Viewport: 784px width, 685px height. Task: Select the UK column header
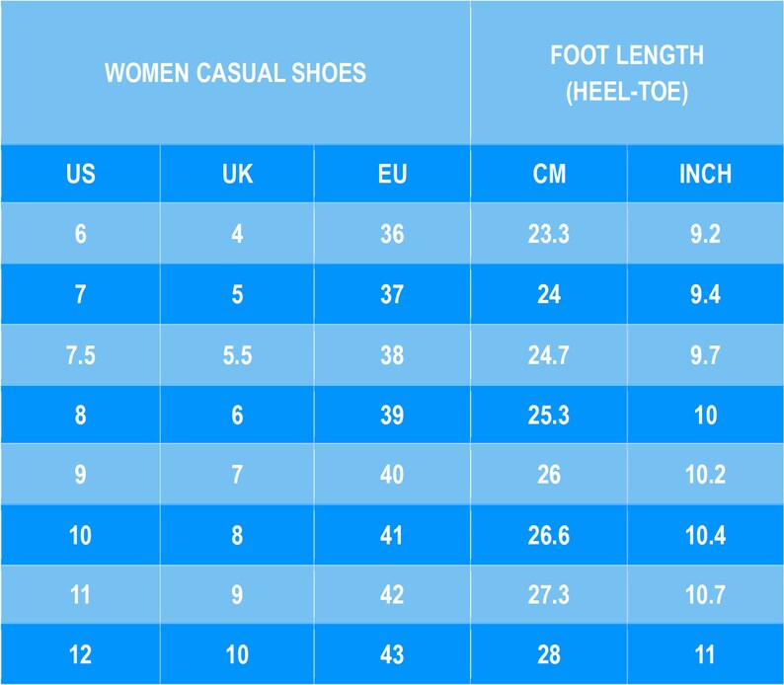coord(237,174)
